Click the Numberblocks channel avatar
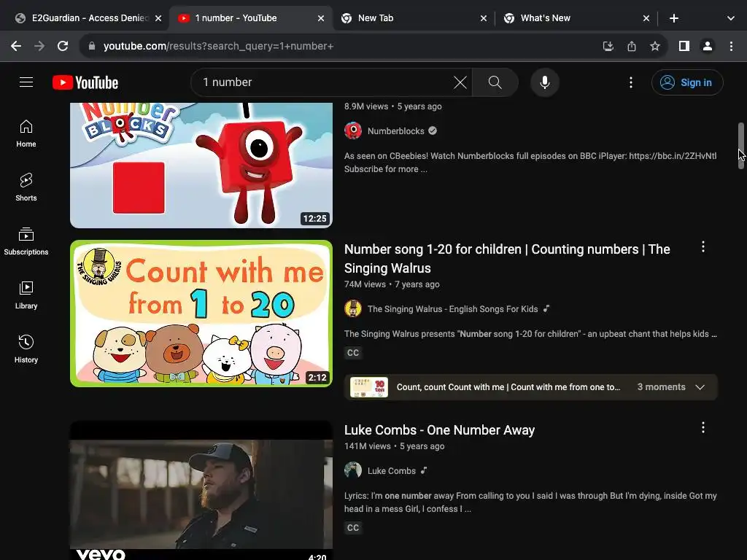Image resolution: width=747 pixels, height=560 pixels. tap(353, 131)
